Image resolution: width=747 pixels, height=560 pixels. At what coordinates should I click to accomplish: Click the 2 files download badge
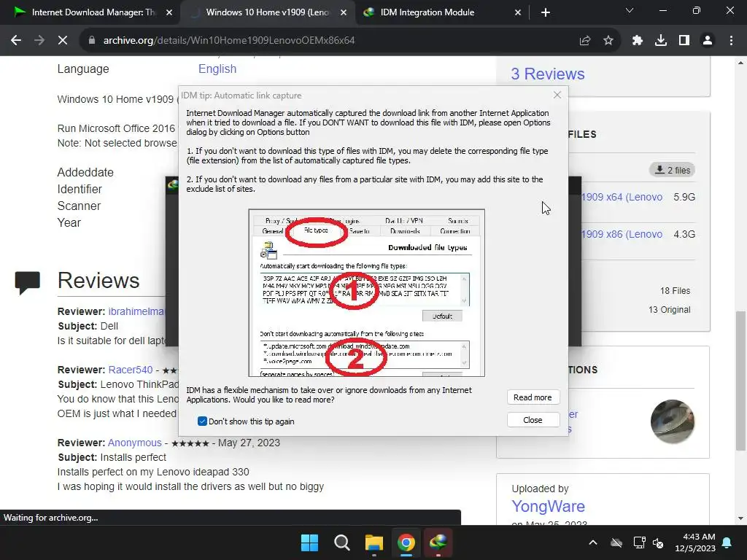click(x=672, y=170)
